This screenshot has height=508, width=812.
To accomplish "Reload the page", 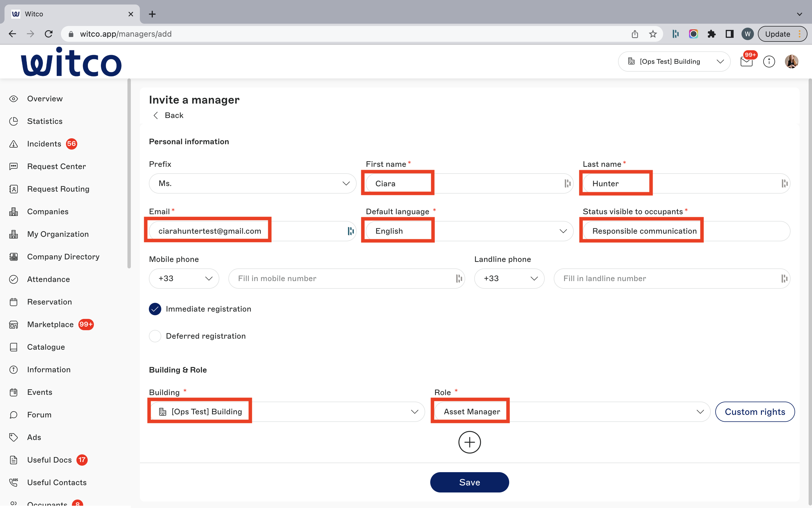I will pos(49,34).
